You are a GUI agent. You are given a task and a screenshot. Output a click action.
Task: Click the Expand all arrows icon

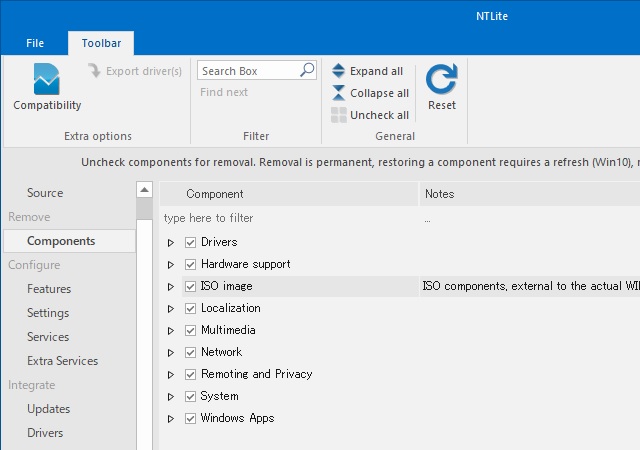point(338,71)
